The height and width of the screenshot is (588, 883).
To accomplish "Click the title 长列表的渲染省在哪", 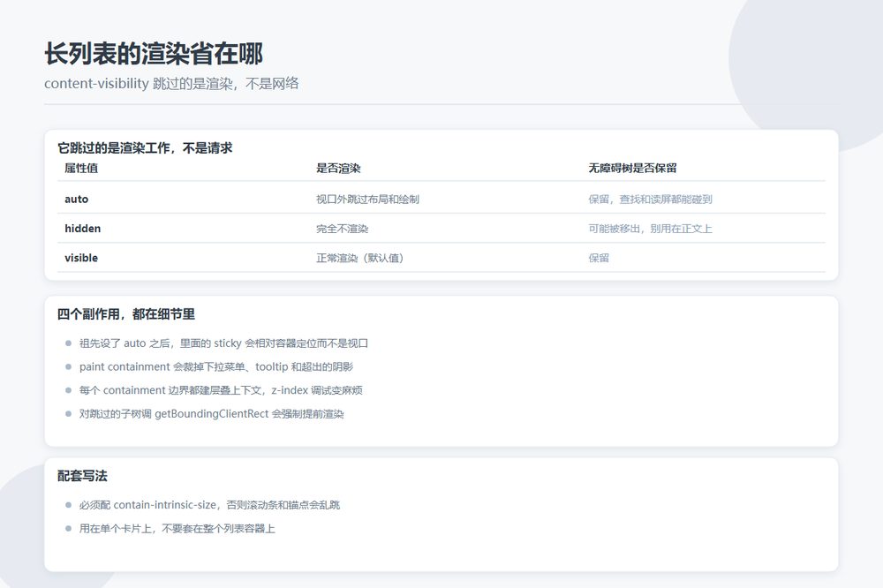I will pos(154,54).
